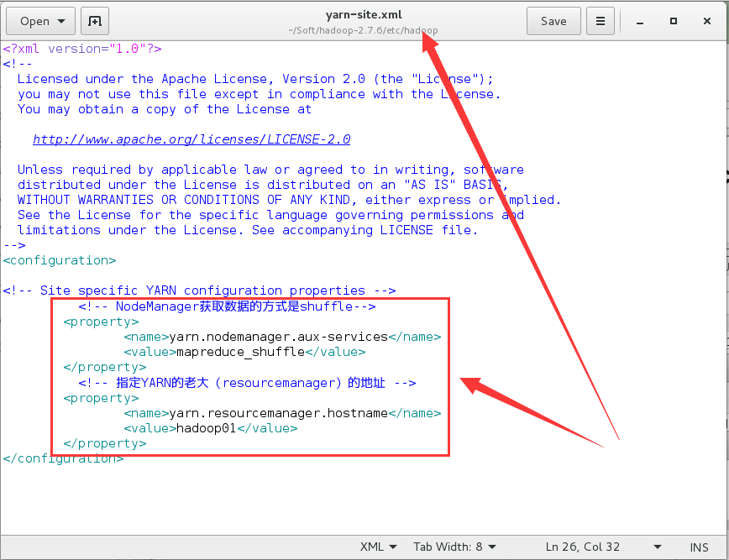This screenshot has height=560, width=729.
Task: Open the Open file dropdown
Action: pos(41,21)
